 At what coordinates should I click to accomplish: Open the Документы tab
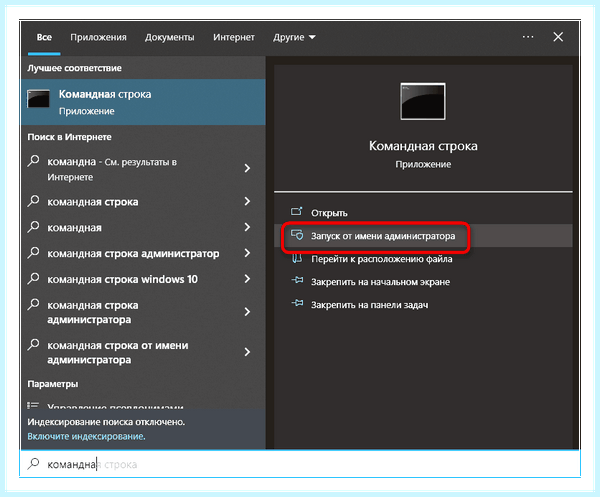tap(170, 37)
